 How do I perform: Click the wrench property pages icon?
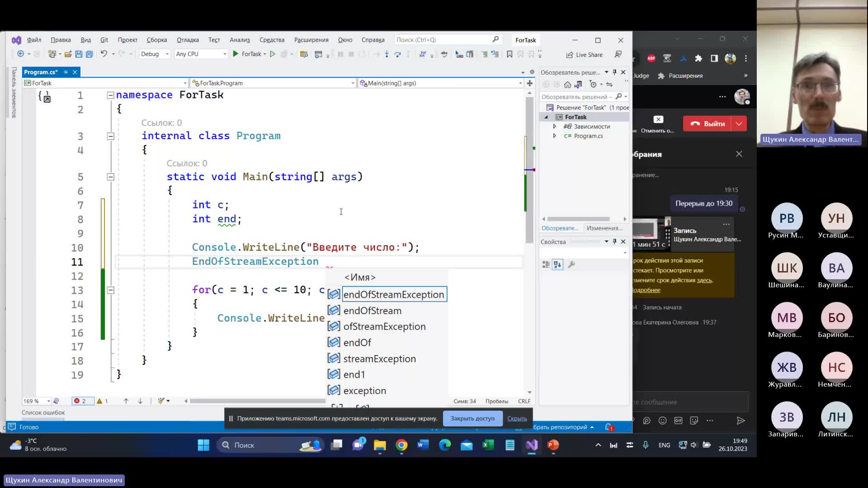pos(571,264)
